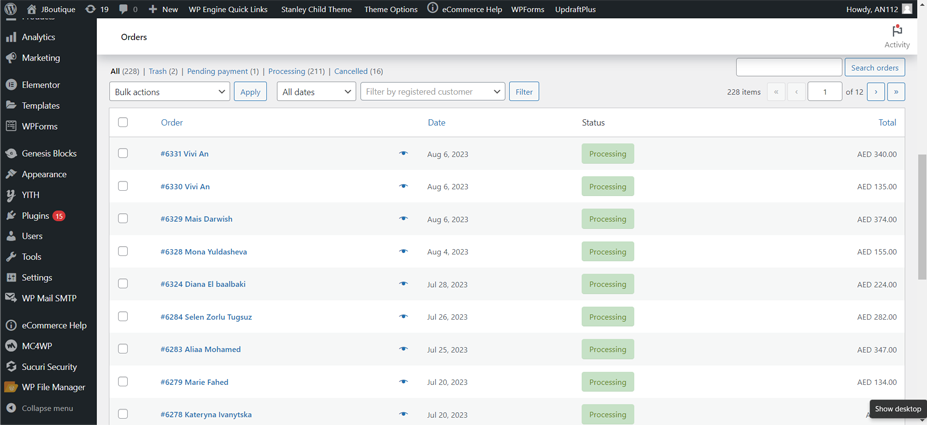Image resolution: width=927 pixels, height=425 pixels.
Task: Open WPForms admin bar menu
Action: [x=528, y=9]
